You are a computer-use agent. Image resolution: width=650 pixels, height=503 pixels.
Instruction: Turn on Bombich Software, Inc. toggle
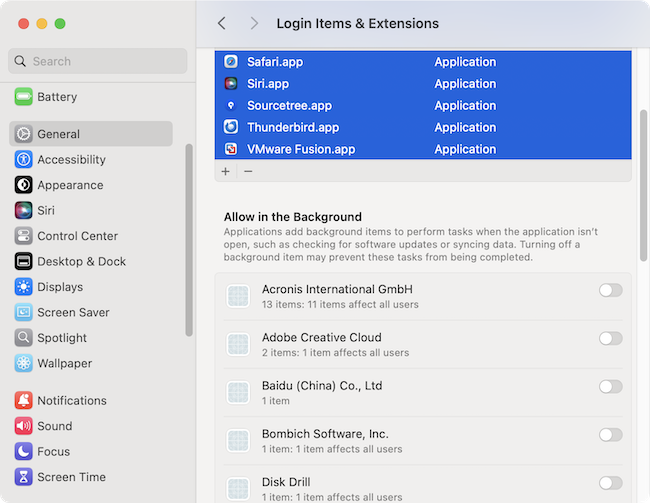pos(610,434)
